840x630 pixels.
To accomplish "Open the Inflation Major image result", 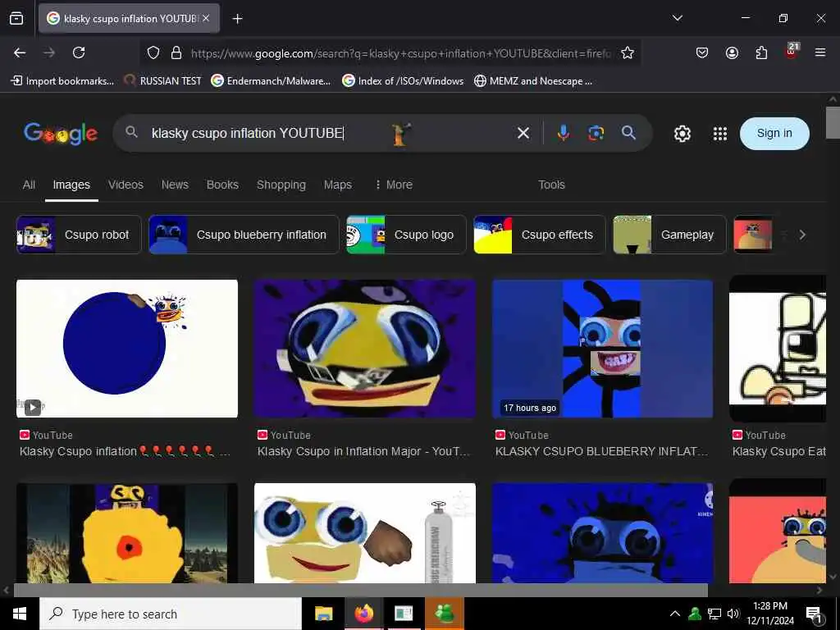I will point(365,348).
